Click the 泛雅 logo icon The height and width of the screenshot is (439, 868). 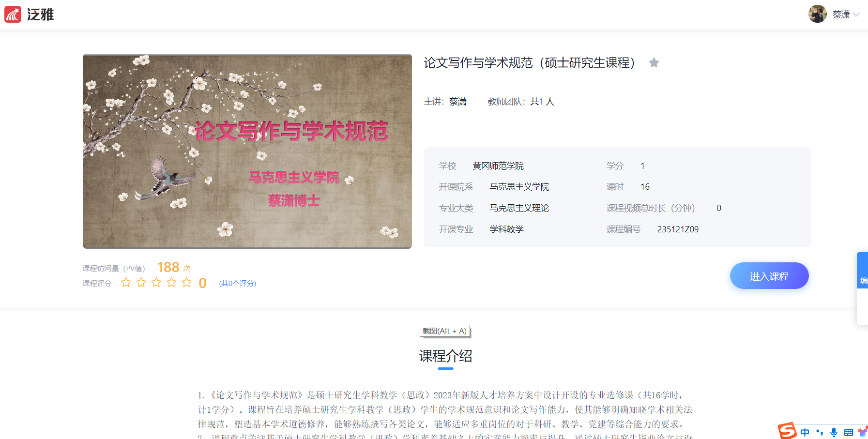coord(13,15)
